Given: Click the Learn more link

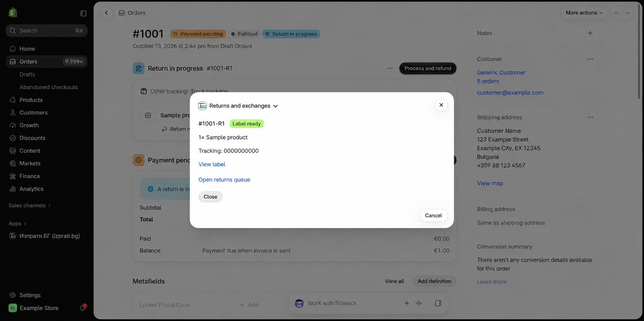Looking at the screenshot, I should tap(492, 282).
